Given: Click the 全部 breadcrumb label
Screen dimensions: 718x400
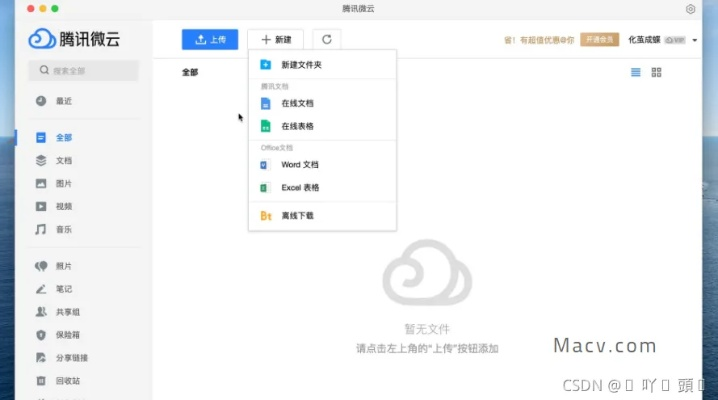Looking at the screenshot, I should (x=190, y=72).
